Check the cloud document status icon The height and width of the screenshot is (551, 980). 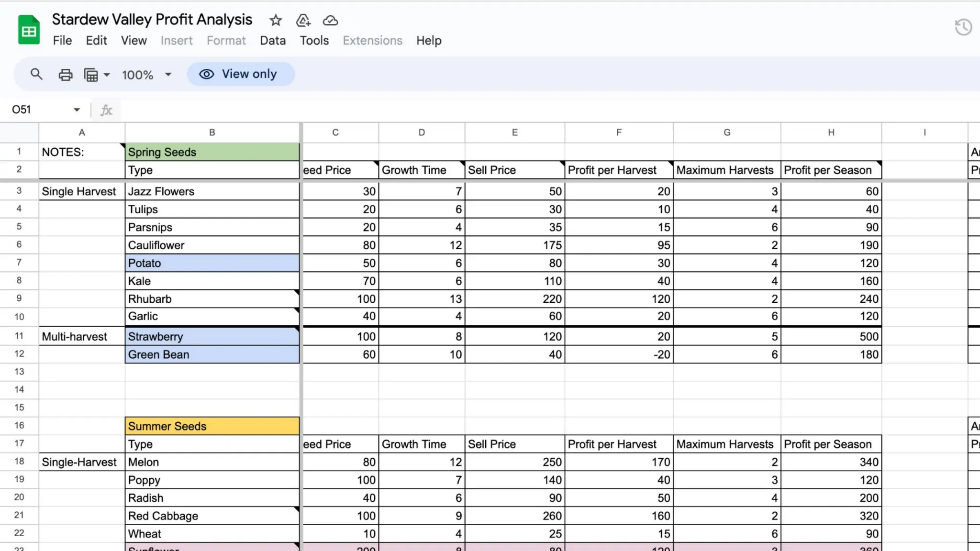point(330,20)
